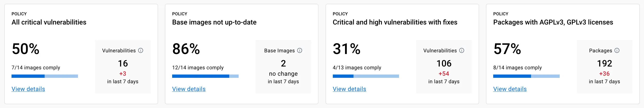Select the All critical vulnerabilities policy title
Viewport: 644px width, 108px height.
(49, 22)
